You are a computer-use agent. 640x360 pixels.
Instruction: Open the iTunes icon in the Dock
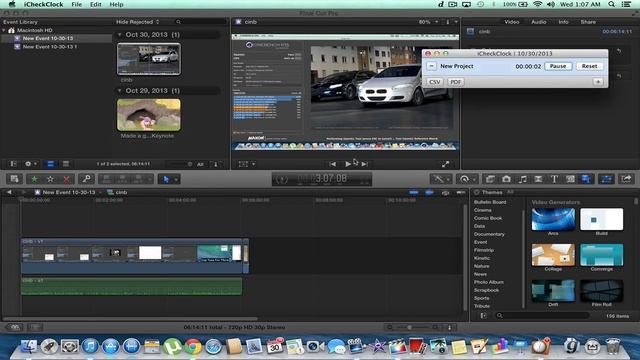pos(90,347)
